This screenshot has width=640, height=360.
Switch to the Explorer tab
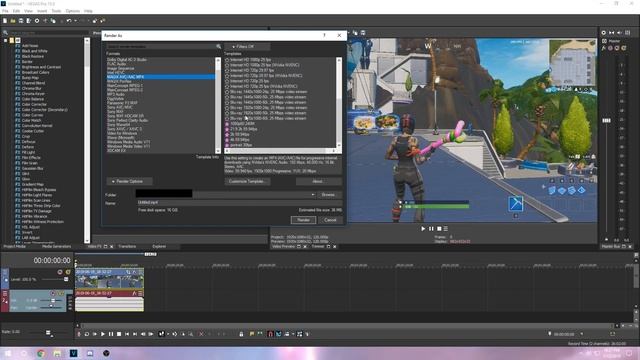coord(159,247)
